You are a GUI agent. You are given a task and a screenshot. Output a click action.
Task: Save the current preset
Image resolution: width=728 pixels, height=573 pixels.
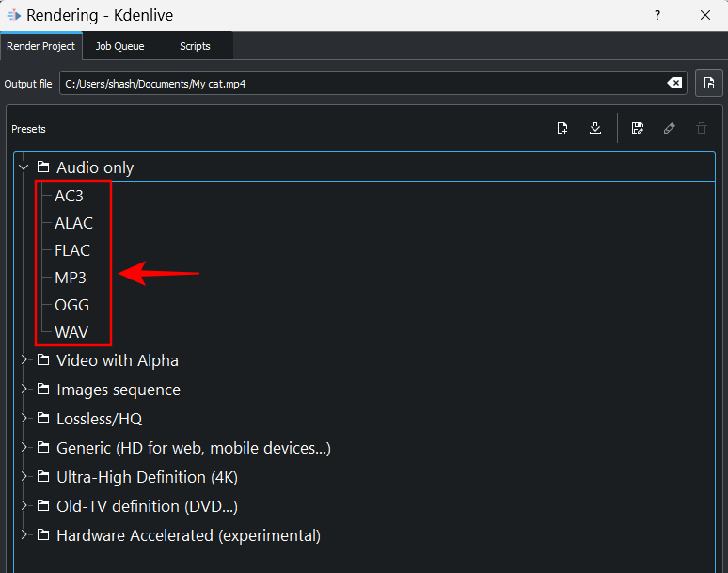point(638,128)
